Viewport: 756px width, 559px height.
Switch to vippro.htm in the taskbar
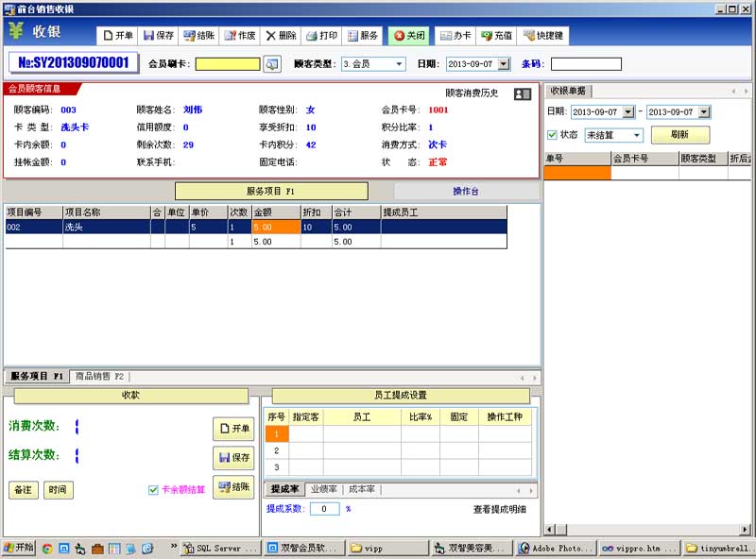point(640,549)
